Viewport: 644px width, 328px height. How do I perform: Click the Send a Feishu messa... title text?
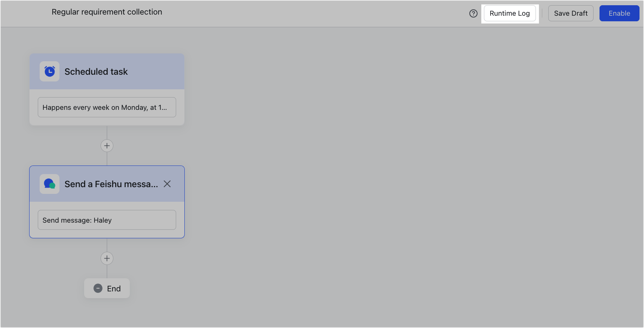111,184
